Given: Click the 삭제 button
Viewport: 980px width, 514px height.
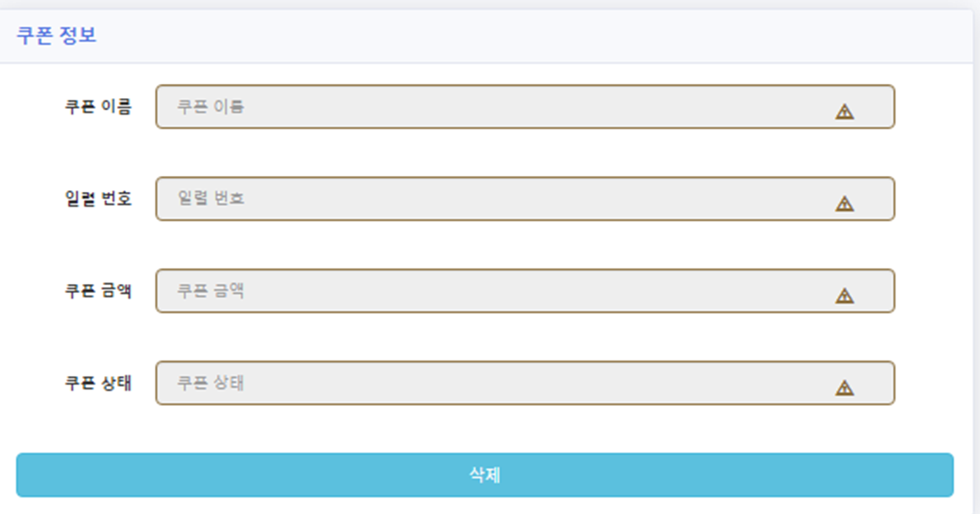Looking at the screenshot, I should coord(485,475).
